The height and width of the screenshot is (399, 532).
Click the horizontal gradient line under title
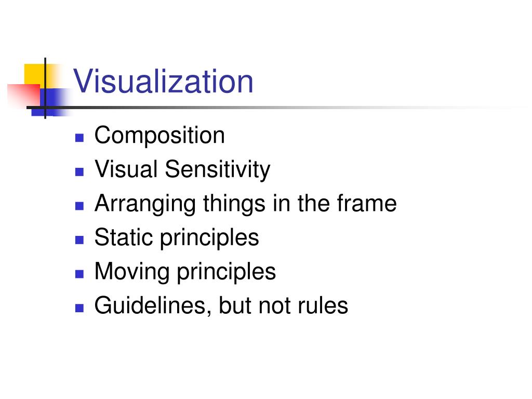271,108
